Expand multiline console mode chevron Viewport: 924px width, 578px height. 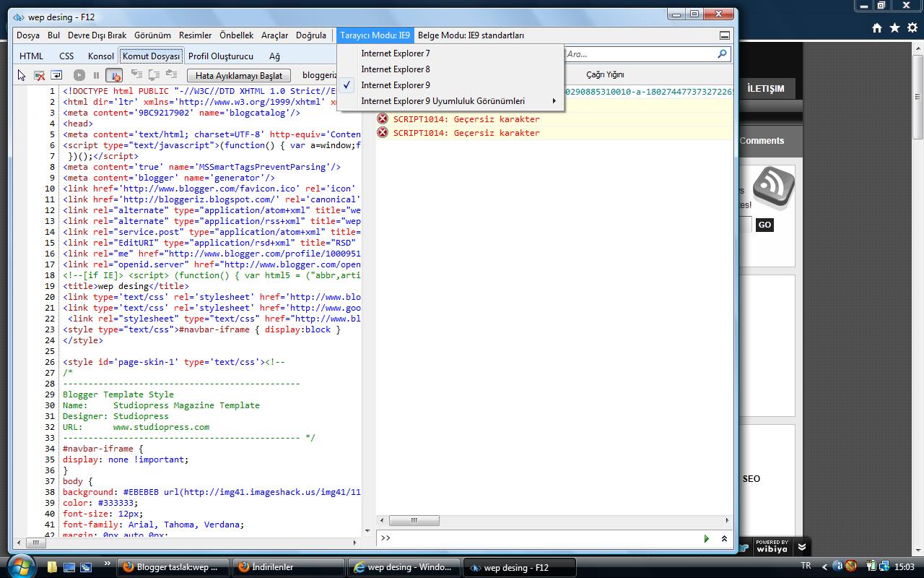pyautogui.click(x=724, y=538)
